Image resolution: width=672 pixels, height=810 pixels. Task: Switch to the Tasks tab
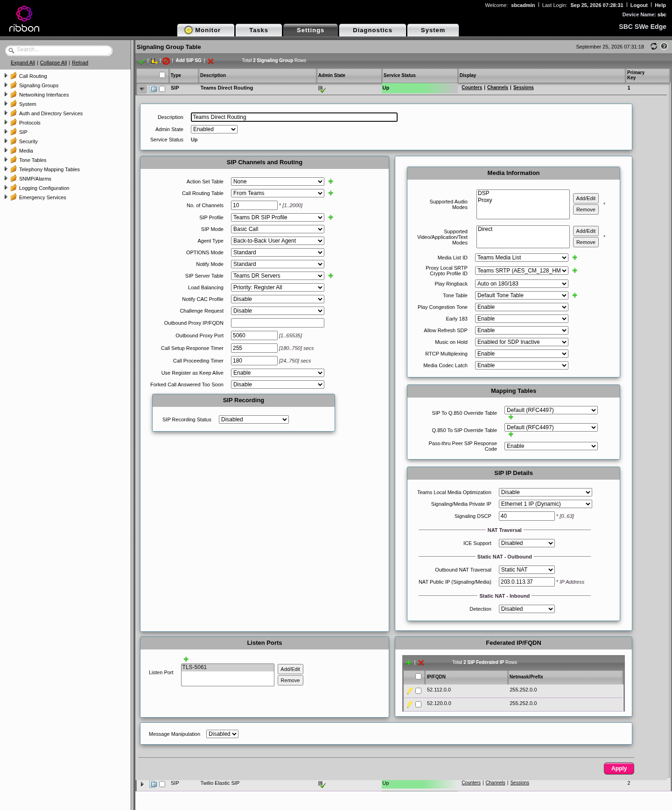(259, 30)
